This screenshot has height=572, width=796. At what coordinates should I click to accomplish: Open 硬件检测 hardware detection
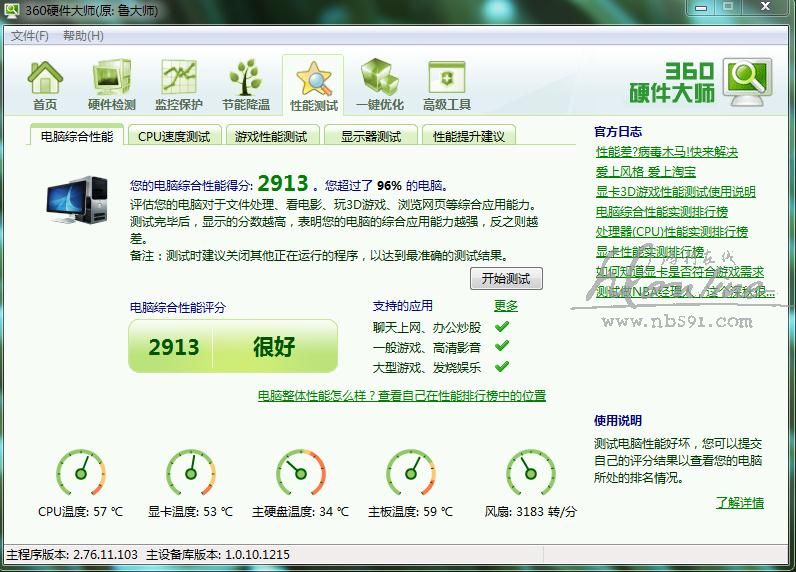tap(111, 84)
